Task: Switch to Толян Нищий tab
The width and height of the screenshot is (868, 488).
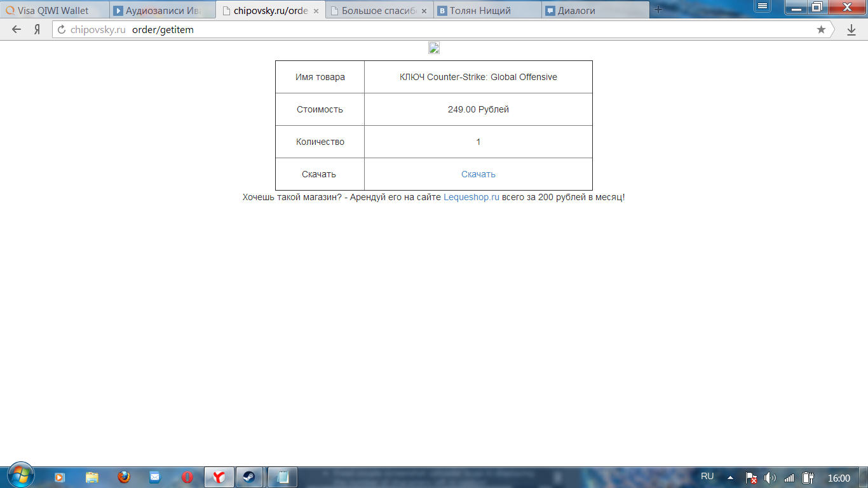Action: (487, 10)
